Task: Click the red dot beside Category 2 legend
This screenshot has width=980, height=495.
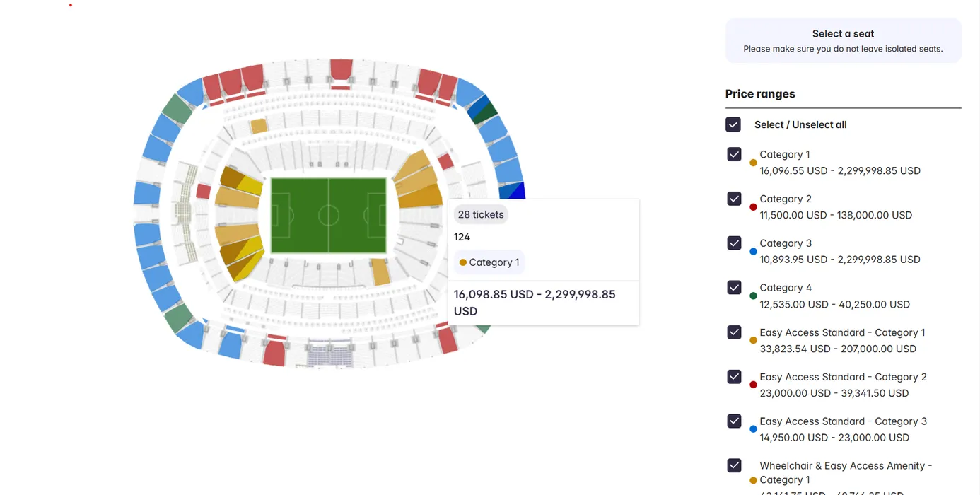Action: 754,207
